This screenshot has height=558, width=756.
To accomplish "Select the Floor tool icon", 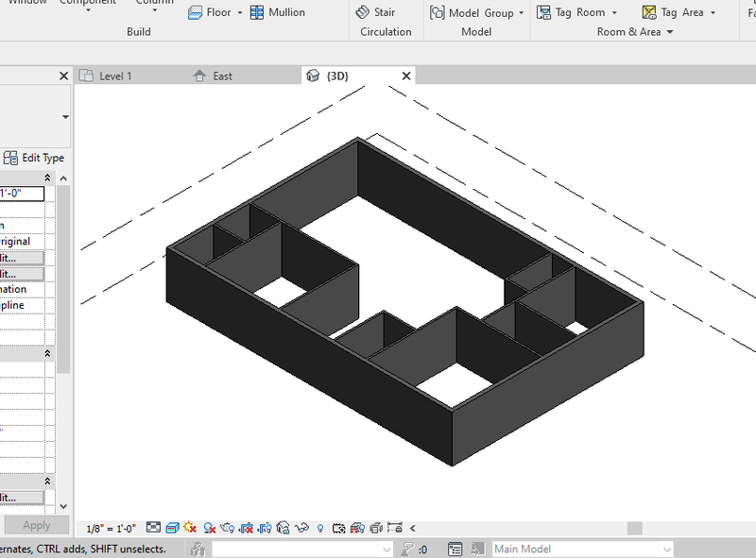I will point(195,12).
